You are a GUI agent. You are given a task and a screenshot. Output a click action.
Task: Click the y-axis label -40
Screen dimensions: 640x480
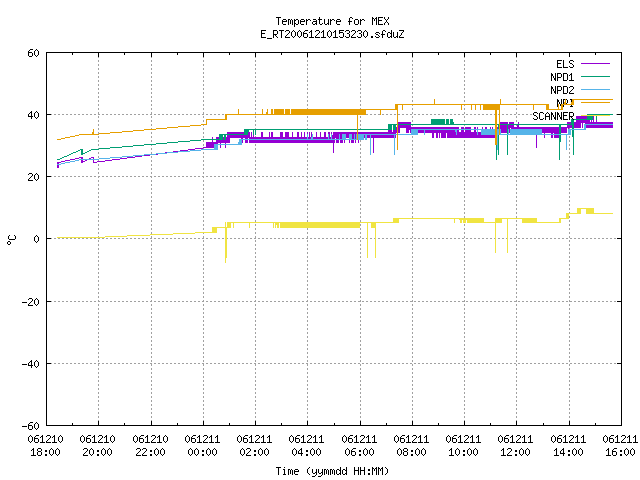[31, 364]
